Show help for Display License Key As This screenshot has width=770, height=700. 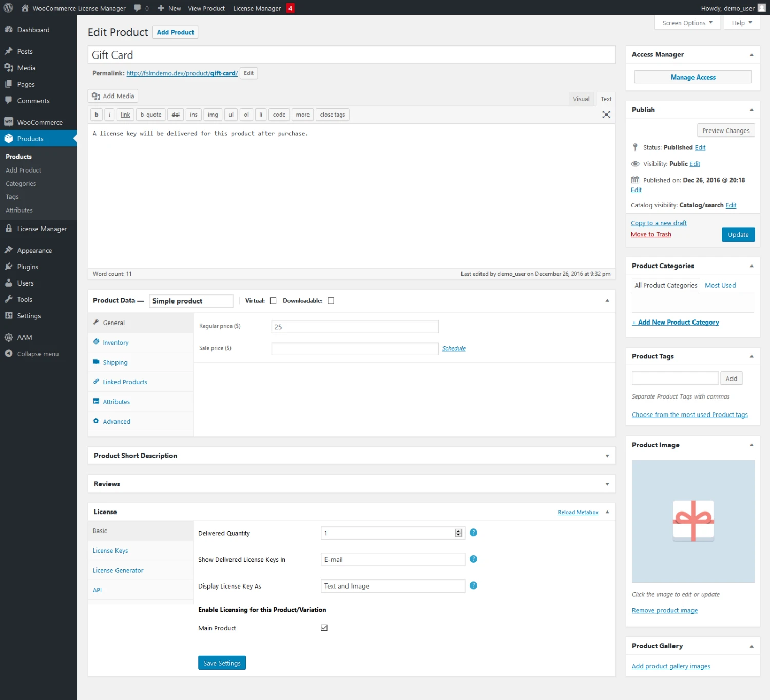pyautogui.click(x=473, y=585)
